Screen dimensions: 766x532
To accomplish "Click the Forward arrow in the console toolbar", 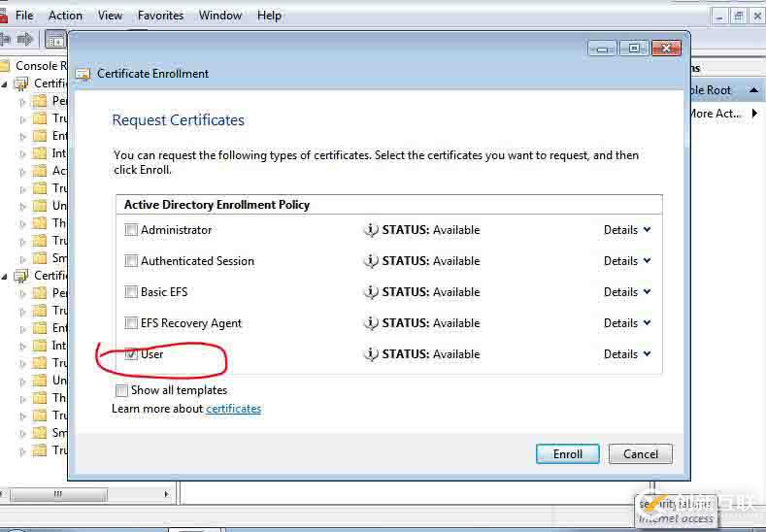I will [25, 39].
